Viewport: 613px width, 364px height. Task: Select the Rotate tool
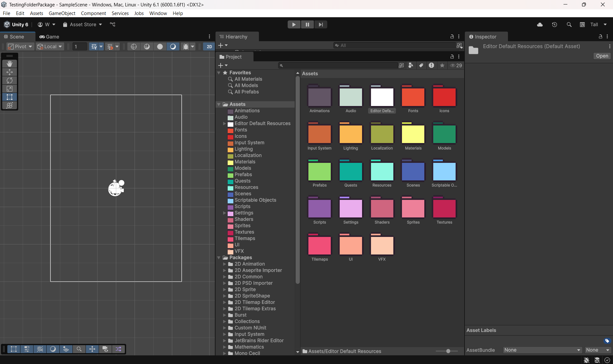coord(10,80)
